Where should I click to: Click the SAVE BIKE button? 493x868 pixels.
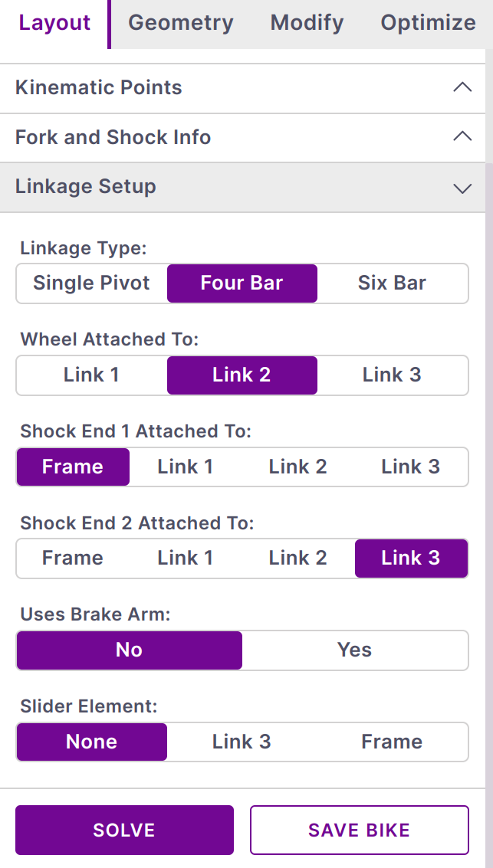coord(359,830)
